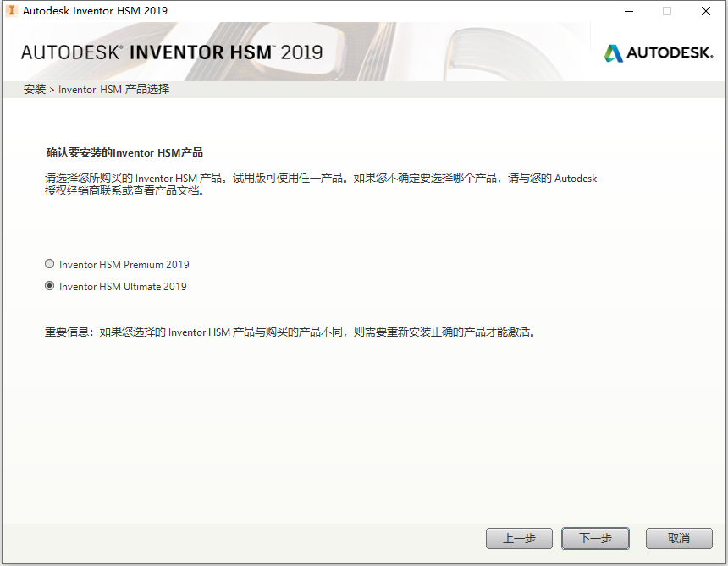Click the 下一步 (Next) button
The width and height of the screenshot is (728, 566).
click(595, 539)
